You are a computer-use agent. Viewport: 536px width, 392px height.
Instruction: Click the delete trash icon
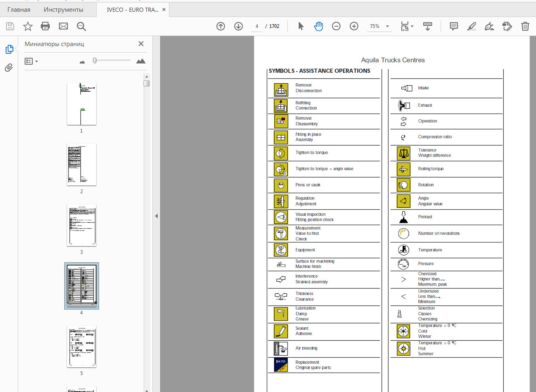[525, 26]
